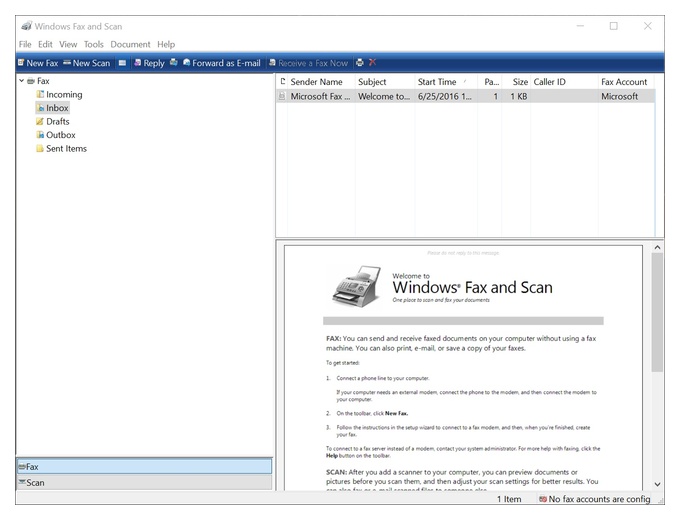Reply to the selected fax

(149, 63)
